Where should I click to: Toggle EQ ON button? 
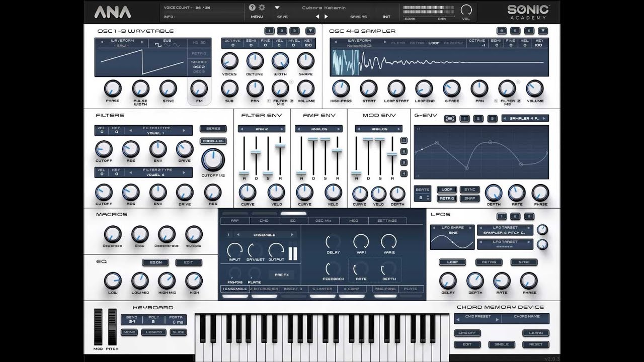(x=155, y=262)
